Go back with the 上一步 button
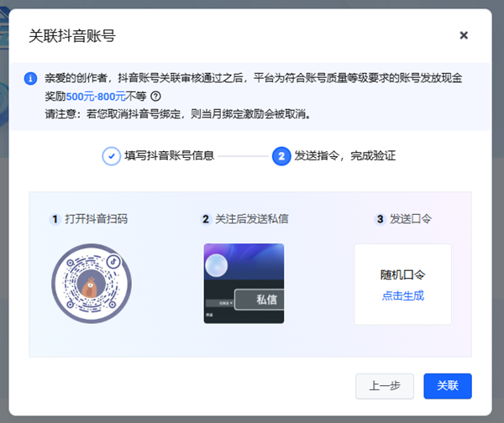Viewport: 504px width, 423px height. click(x=385, y=386)
